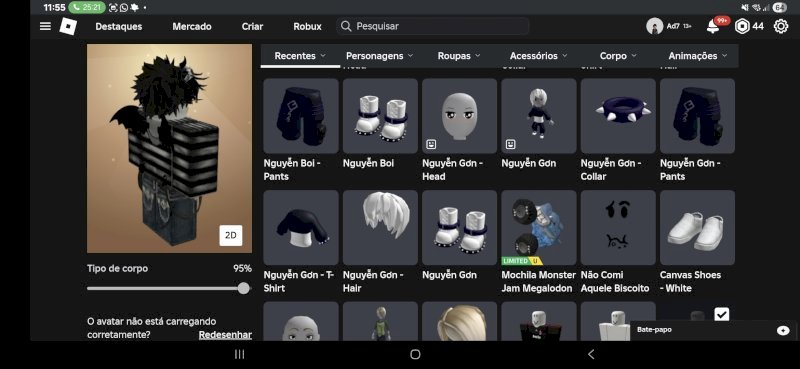The width and height of the screenshot is (800, 369).
Task: Click the 3D avatar preview
Action: (x=169, y=149)
